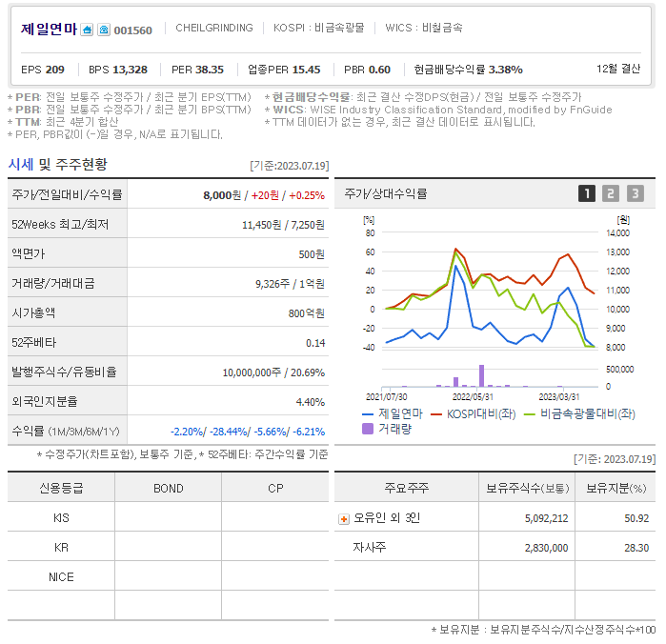The image size is (666, 644).
Task: Switch chart to view 1
Action: tap(587, 193)
